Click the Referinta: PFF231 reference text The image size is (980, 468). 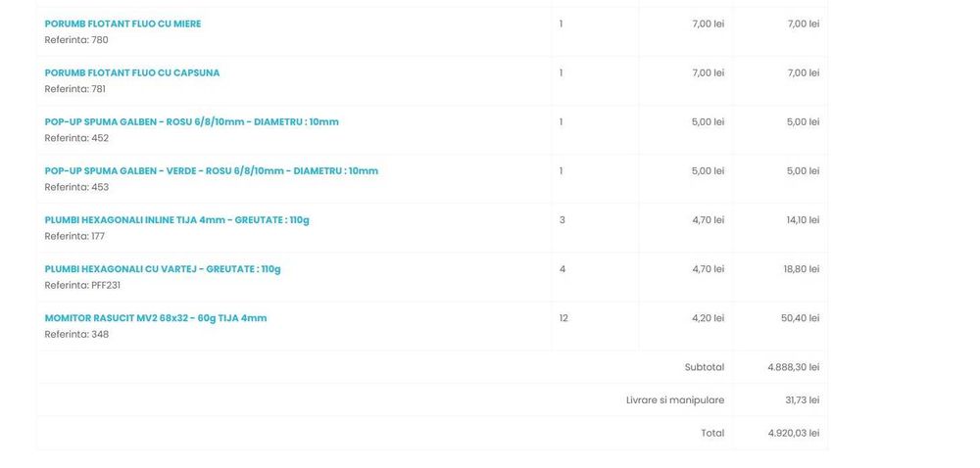(x=83, y=285)
